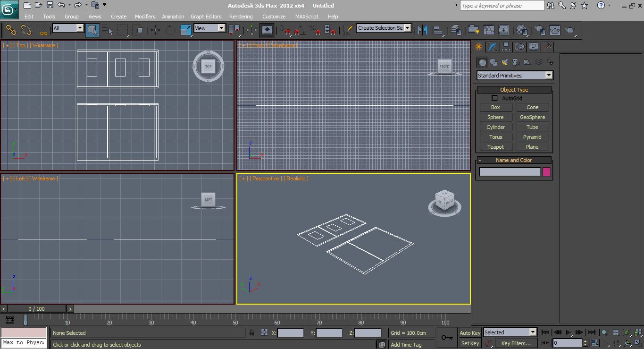644x349 pixels.
Task: Click the Mirror tool icon
Action: (423, 30)
